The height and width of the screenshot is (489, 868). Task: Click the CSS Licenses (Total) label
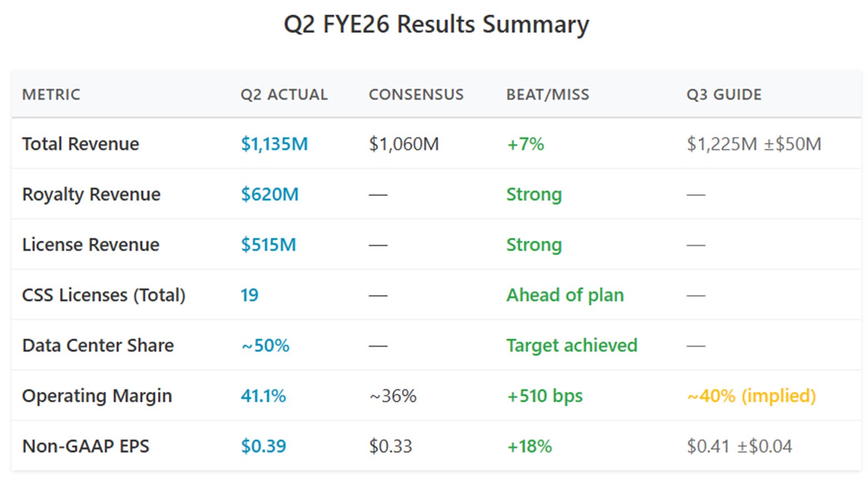pos(103,295)
